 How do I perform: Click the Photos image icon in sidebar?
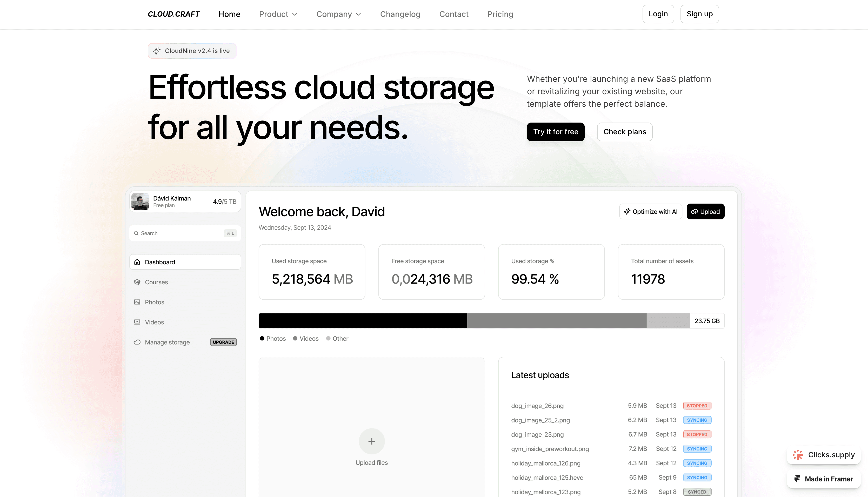pyautogui.click(x=137, y=302)
